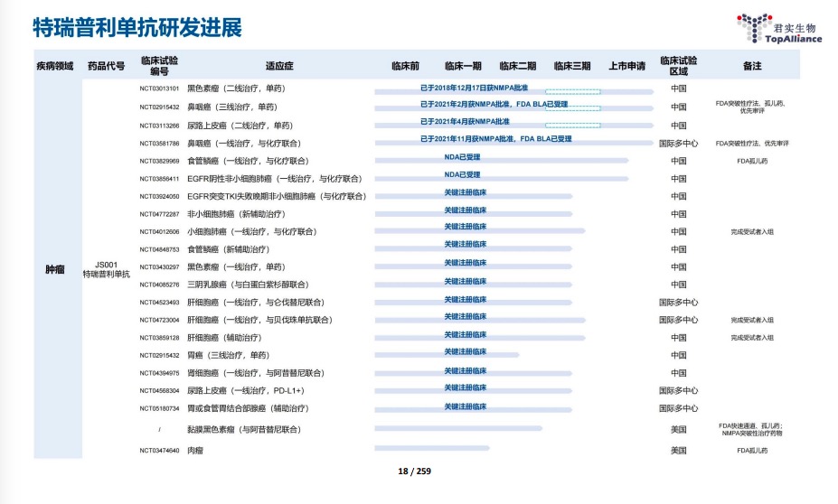The height and width of the screenshot is (504, 838).
Task: Click the slide title 特瑞普利单抗研发进展
Action: coord(137,28)
